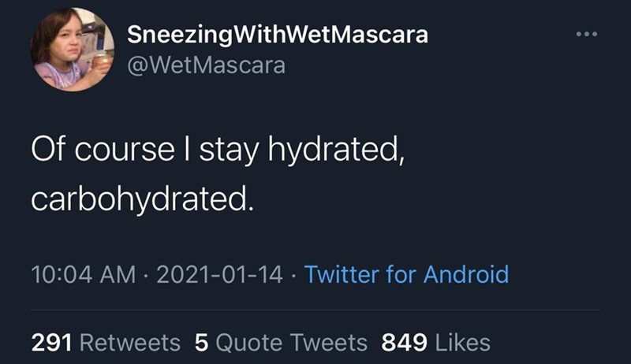This screenshot has width=631, height=364.
Task: Open the three-dot more options menu
Action: 587,35
